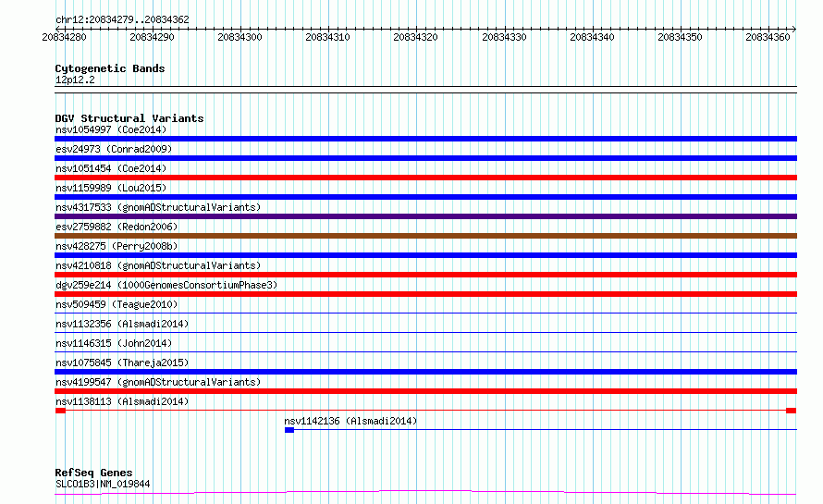
Task: Click the purple bar for nsv4317533
Action: point(425,216)
